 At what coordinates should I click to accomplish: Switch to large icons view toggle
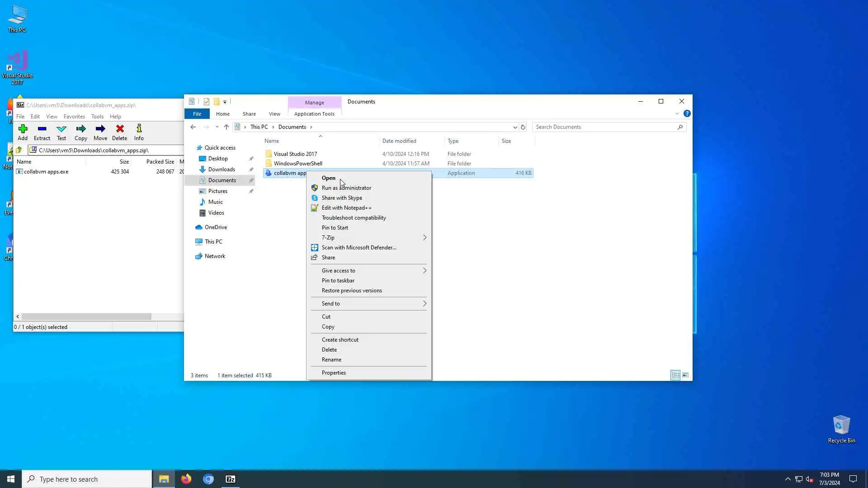[685, 375]
